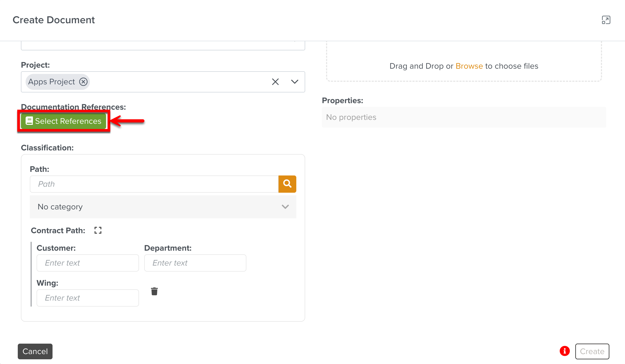The height and width of the screenshot is (364, 625).
Task: Click the partially visible field above Project
Action: click(x=163, y=45)
